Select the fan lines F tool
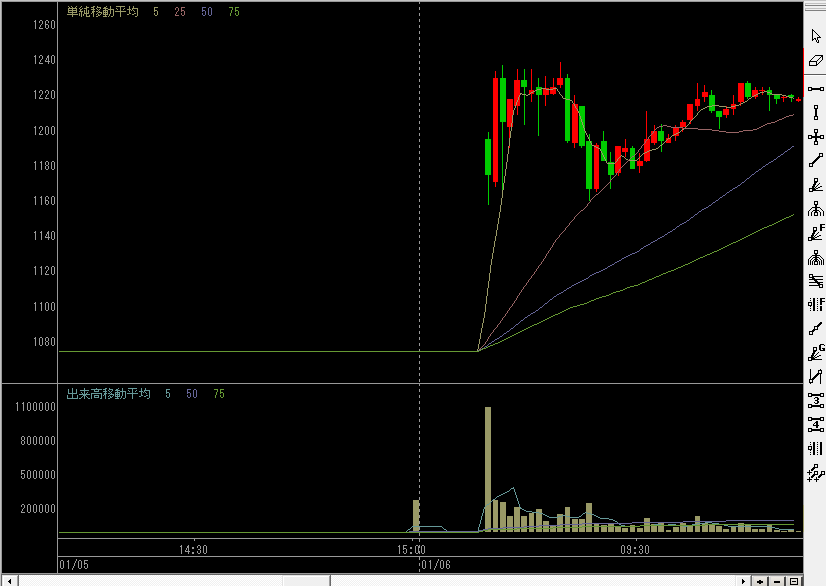This screenshot has height=586, width=826. [x=815, y=233]
